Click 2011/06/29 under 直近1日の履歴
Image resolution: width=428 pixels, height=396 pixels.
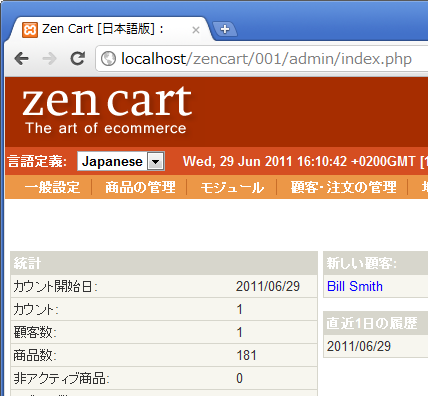359,346
